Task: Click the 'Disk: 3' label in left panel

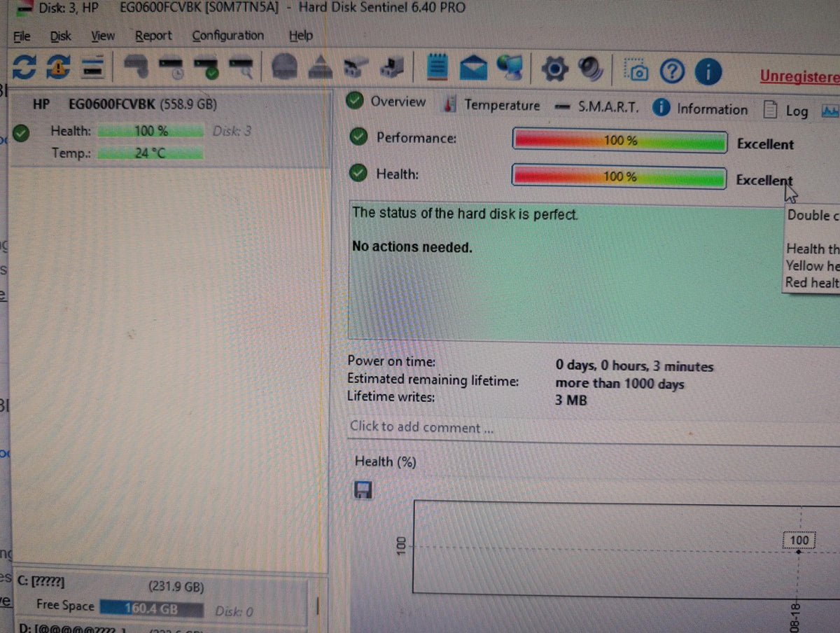Action: tap(232, 131)
